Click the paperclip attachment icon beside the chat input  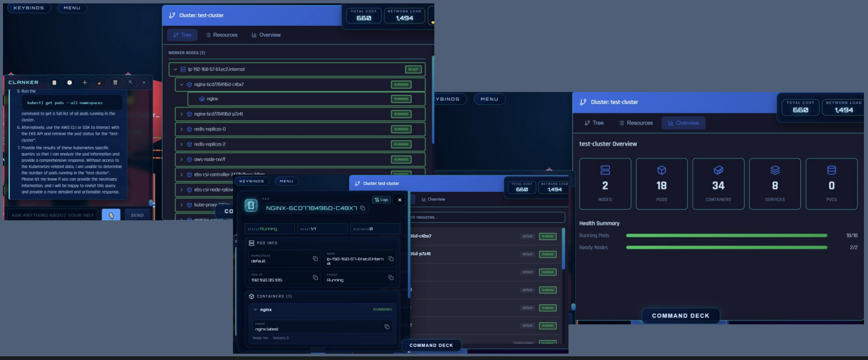point(111,215)
